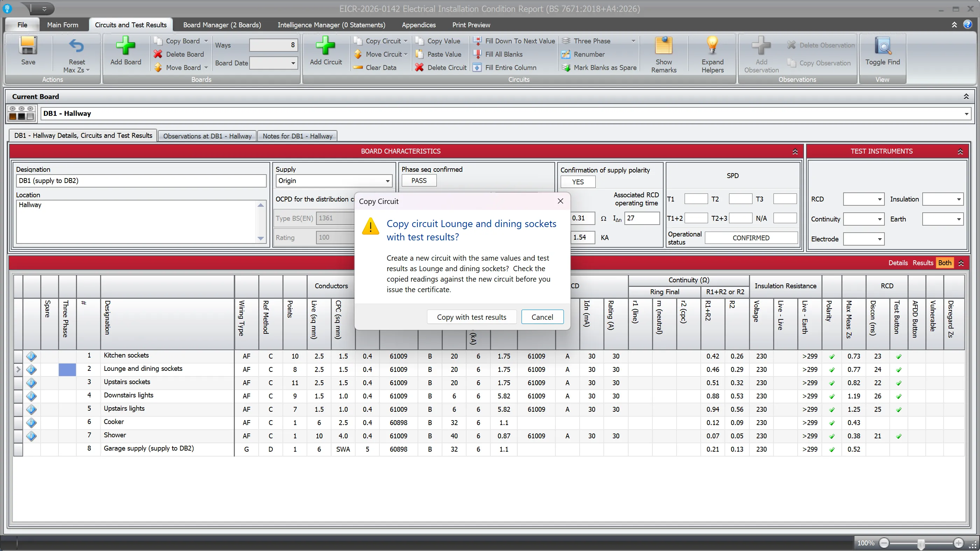Click the File button
980x551 pixels.
pos(22,25)
